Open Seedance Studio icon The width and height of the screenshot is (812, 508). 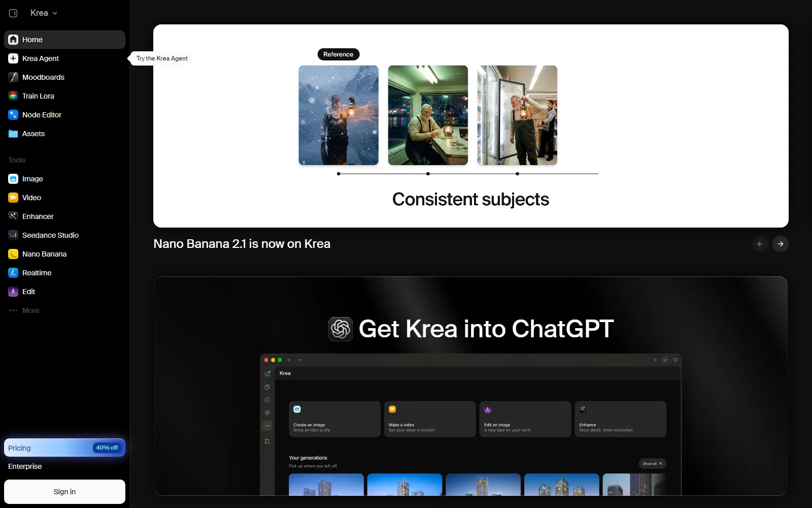coord(13,235)
